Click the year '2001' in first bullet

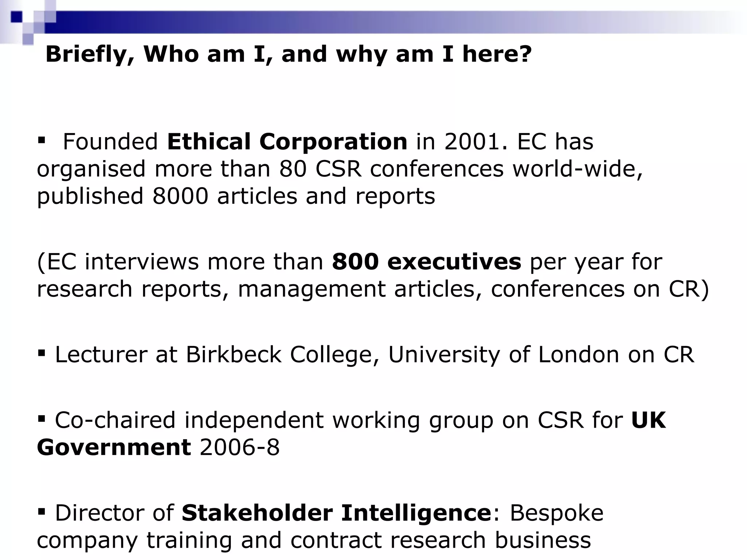pos(472,142)
